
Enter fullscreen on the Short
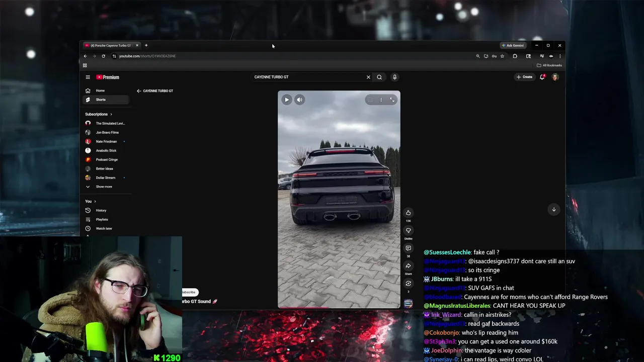pos(392,100)
